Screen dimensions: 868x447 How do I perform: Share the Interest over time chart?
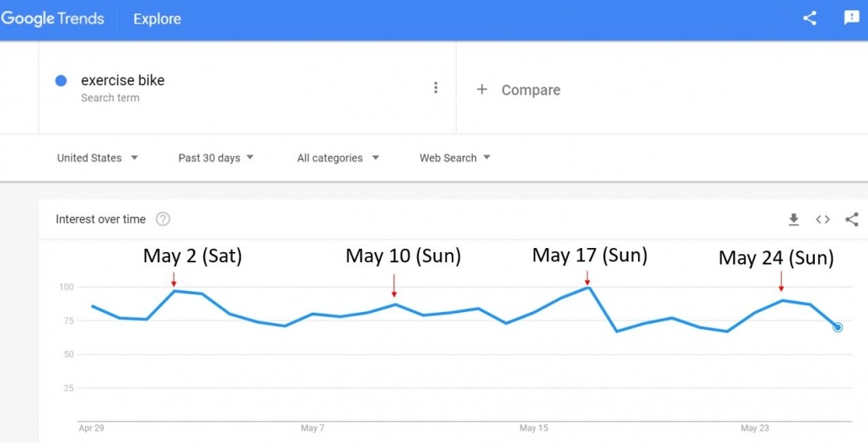tap(851, 219)
